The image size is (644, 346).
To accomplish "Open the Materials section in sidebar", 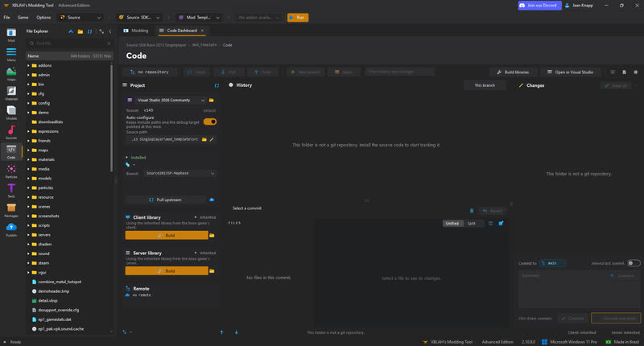I will [x=11, y=93].
